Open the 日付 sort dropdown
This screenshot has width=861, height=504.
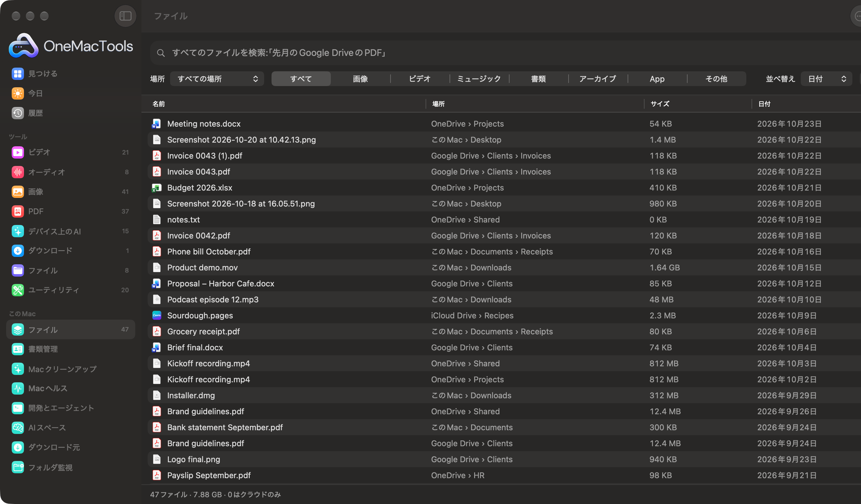826,79
